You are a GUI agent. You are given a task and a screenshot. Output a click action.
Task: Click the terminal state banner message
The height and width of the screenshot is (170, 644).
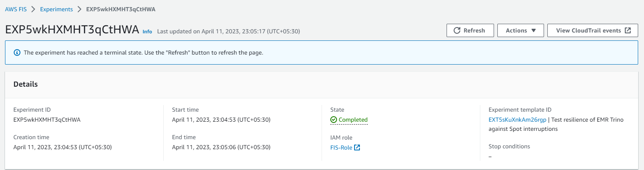(143, 53)
